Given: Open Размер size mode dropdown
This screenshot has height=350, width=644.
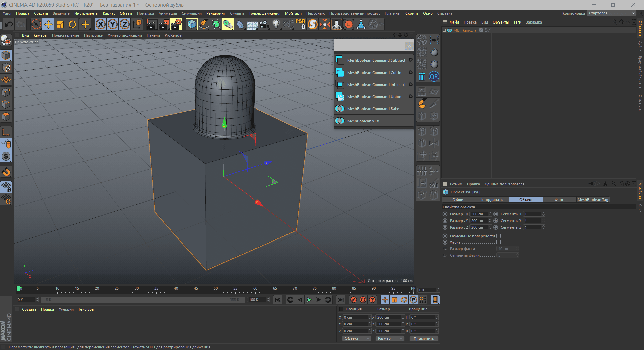Looking at the screenshot, I should pyautogui.click(x=390, y=338).
